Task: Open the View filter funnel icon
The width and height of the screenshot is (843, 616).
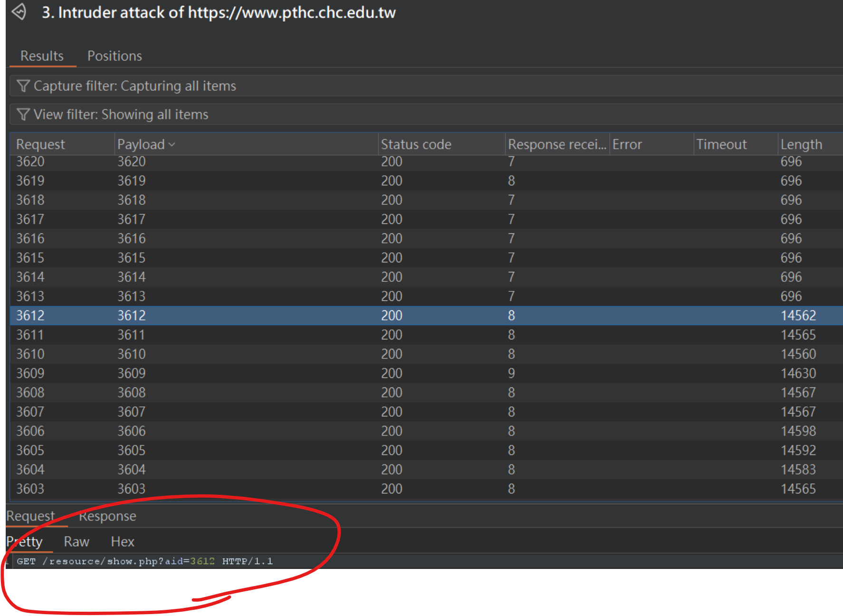Action: coord(23,115)
